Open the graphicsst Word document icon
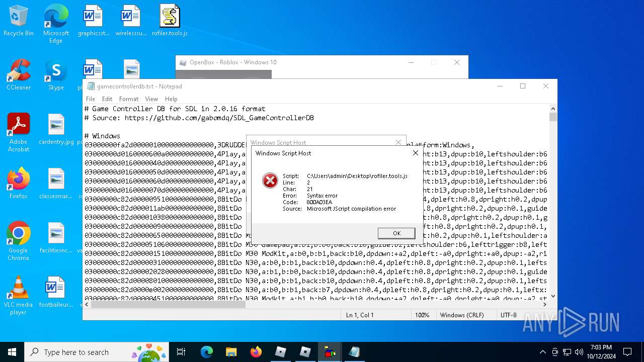644x362 pixels. [93, 21]
